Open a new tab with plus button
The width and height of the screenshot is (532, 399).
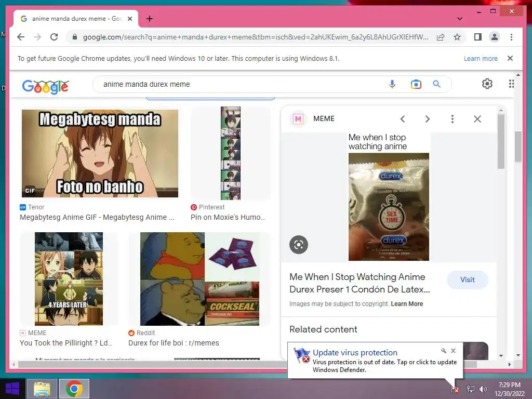click(149, 19)
